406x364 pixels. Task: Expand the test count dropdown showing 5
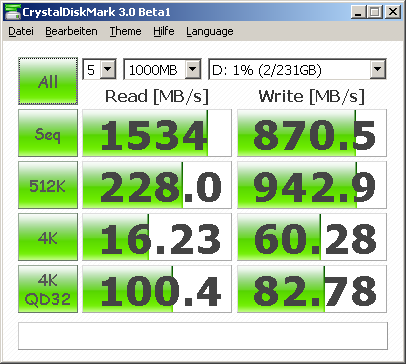pos(108,69)
